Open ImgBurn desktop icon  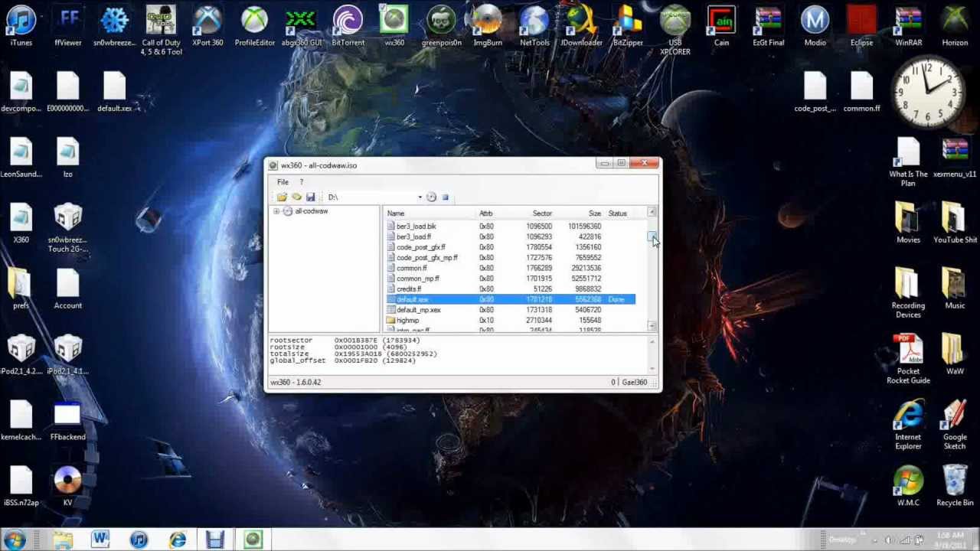pyautogui.click(x=488, y=26)
